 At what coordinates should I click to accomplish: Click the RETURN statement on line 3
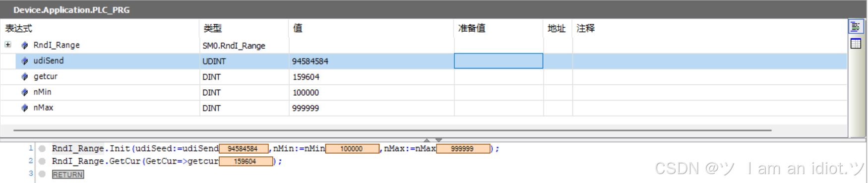click(x=68, y=175)
